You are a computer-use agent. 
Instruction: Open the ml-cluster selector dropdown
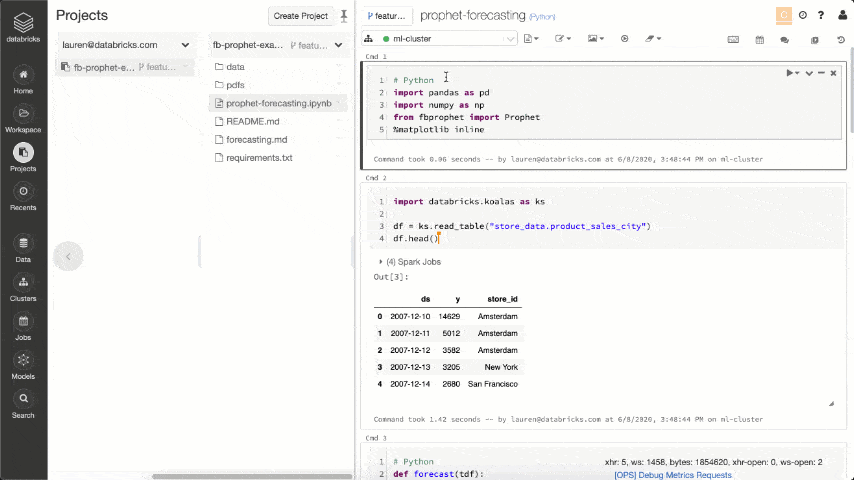(x=511, y=39)
